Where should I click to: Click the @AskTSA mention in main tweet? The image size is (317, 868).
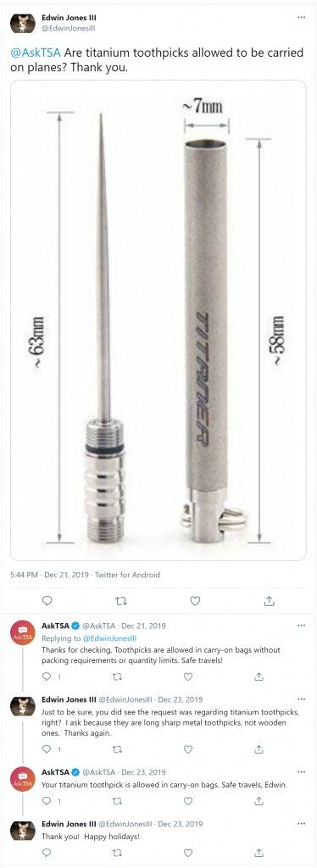point(36,53)
